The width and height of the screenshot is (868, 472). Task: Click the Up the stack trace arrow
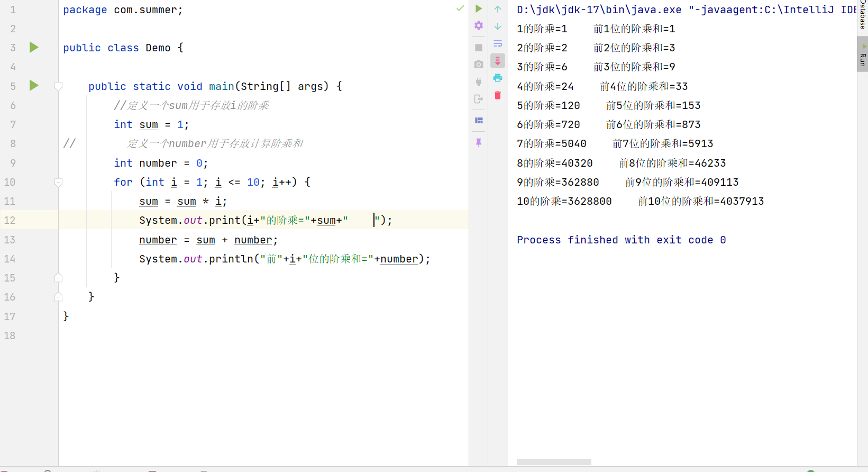tap(498, 9)
